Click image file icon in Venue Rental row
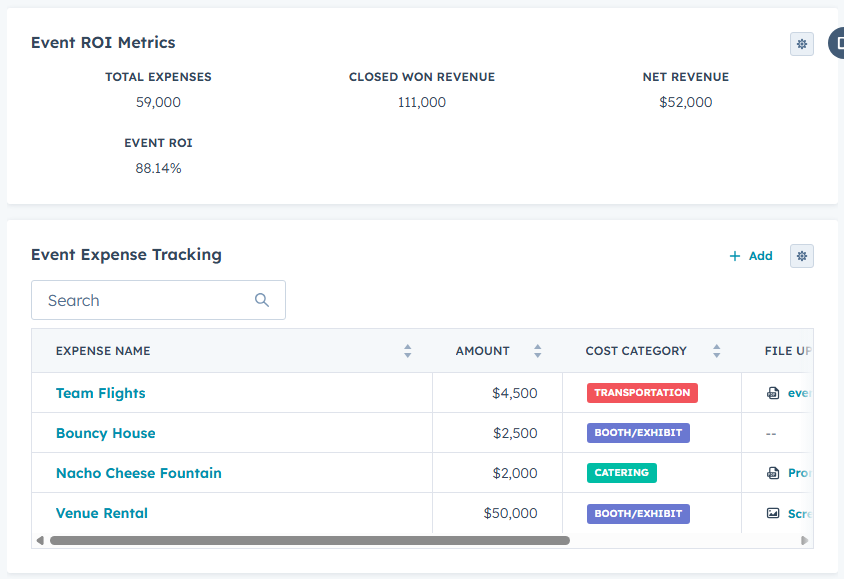The image size is (844, 579). [x=773, y=513]
